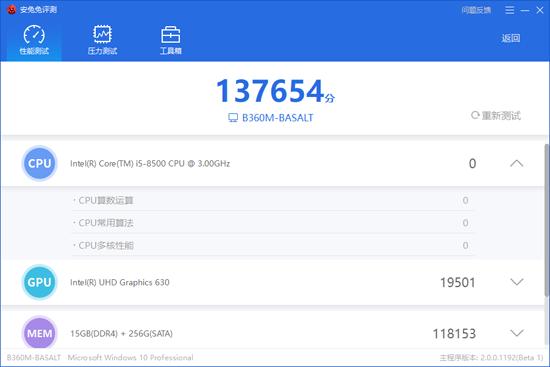Viewport: 550px width, 367px height.
Task: Expand the GPU score section chevron
Action: 516,282
